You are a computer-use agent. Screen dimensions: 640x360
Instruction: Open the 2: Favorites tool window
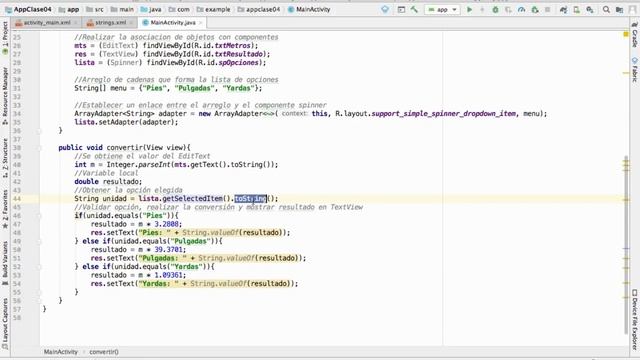(x=5, y=209)
